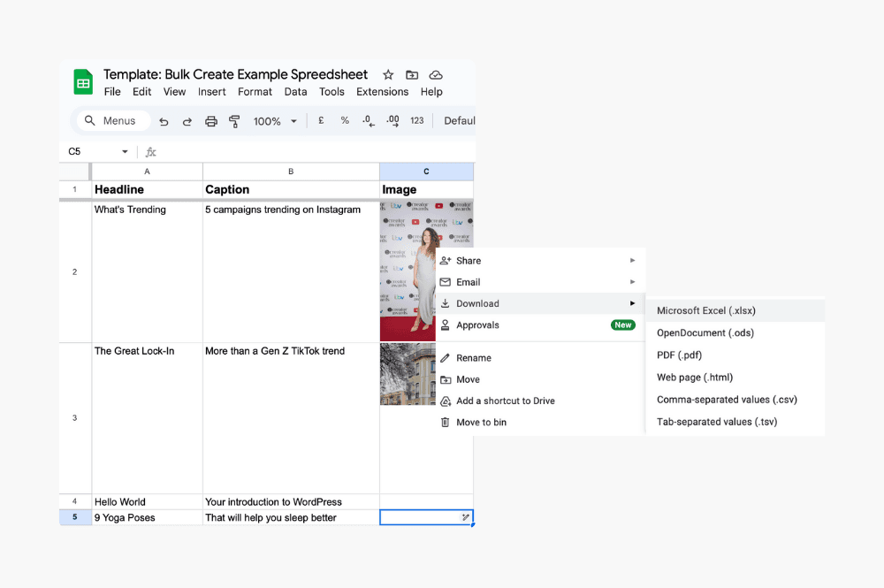Click the move to folder icon
Image resolution: width=884 pixels, height=588 pixels.
[x=412, y=75]
